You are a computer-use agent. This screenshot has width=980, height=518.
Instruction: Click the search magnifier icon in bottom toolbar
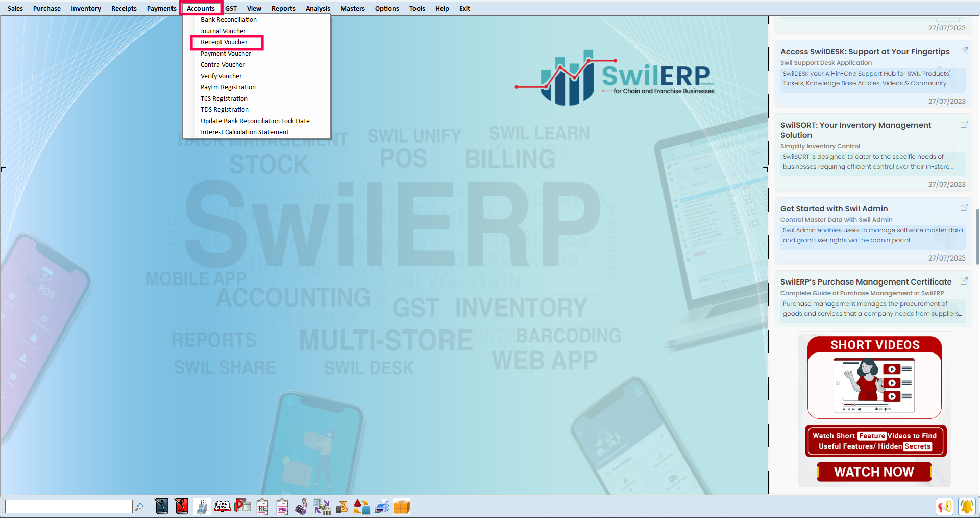click(139, 507)
